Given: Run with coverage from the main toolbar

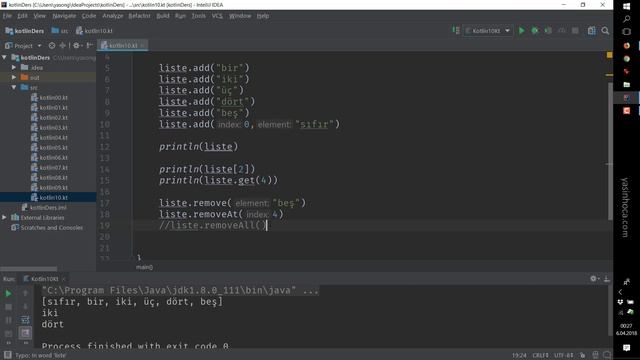Looking at the screenshot, I should pyautogui.click(x=548, y=31).
